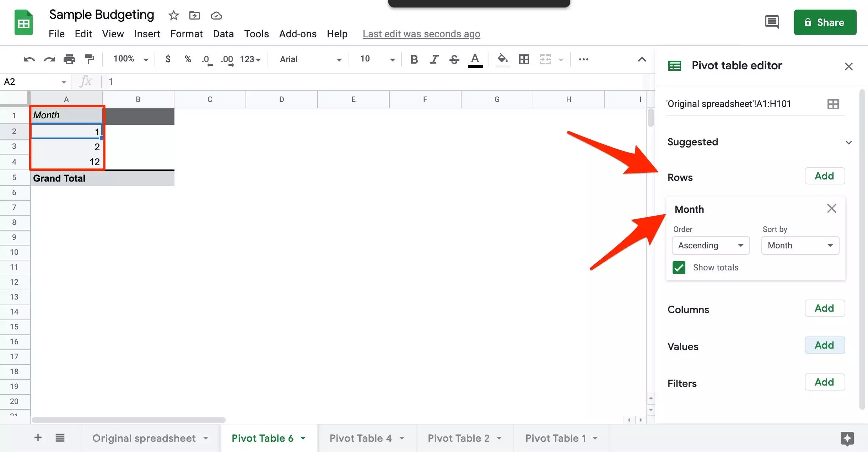Screen dimensions: 868x452
Task: Click the select data range grid icon
Action: coord(833,104)
